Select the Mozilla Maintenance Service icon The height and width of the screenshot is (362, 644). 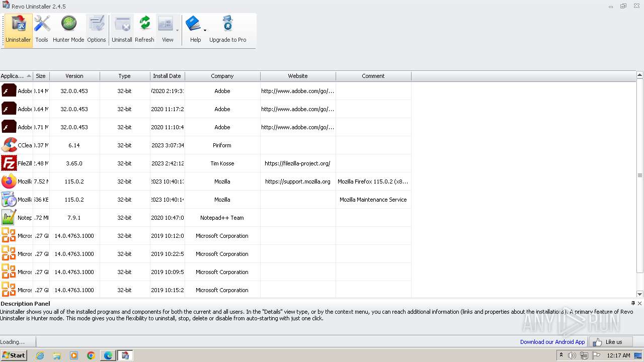[x=9, y=200]
